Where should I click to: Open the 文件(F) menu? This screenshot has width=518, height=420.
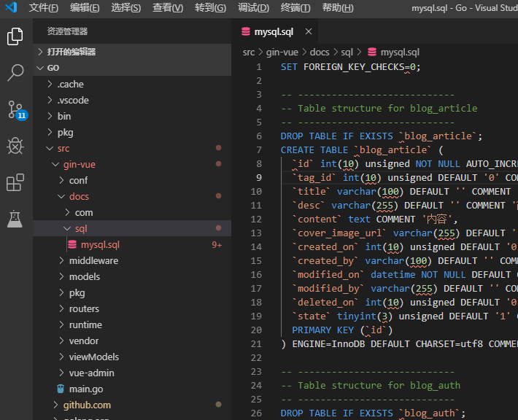[44, 8]
